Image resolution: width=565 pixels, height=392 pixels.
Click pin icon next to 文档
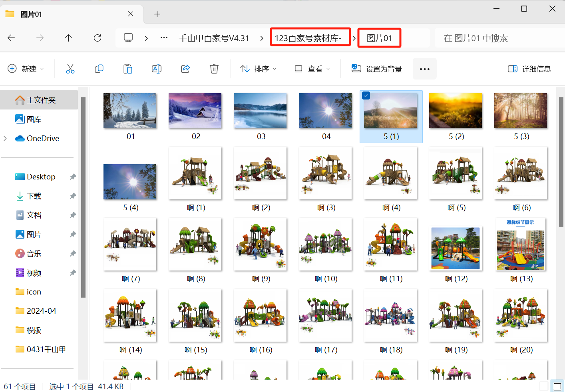[73, 215]
